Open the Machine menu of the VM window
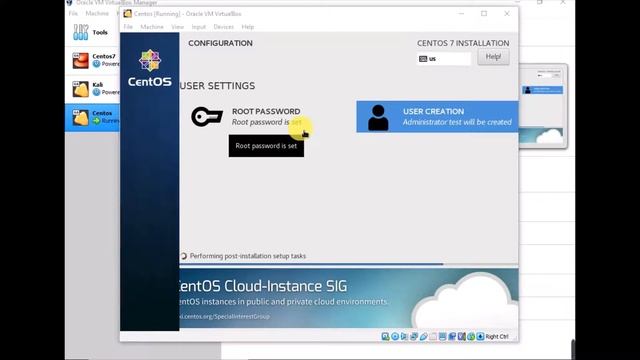The image size is (640, 360). [x=152, y=27]
